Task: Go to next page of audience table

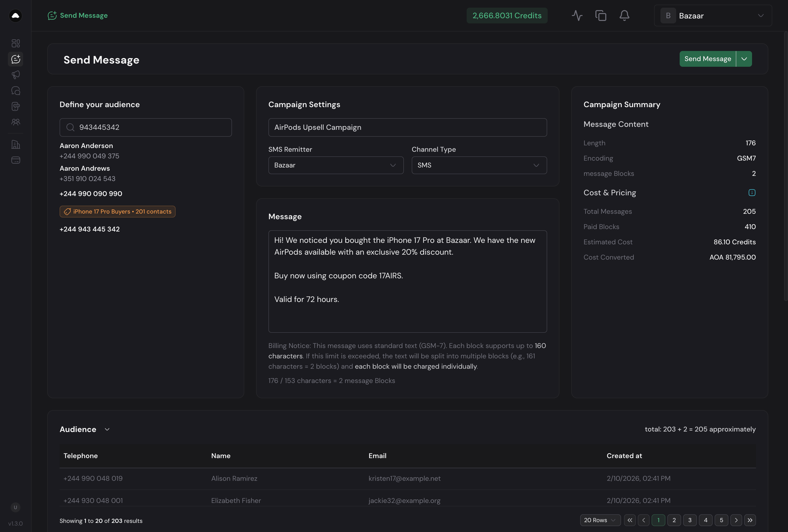Action: 736,520
